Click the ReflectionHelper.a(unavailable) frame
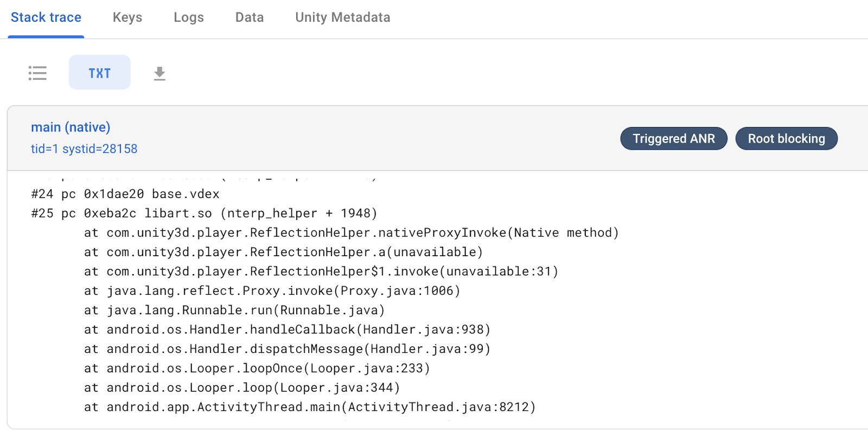Screen dimensions: 868x431 [x=283, y=252]
